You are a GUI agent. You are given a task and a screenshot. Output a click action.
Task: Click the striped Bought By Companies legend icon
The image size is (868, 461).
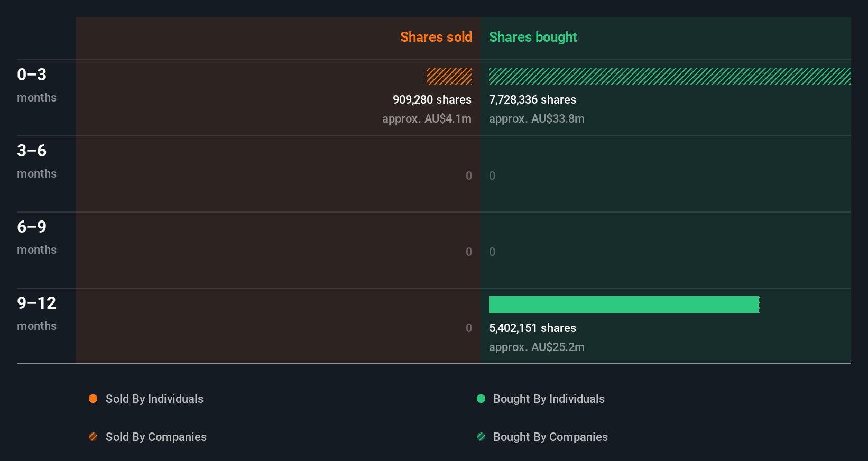(x=481, y=437)
